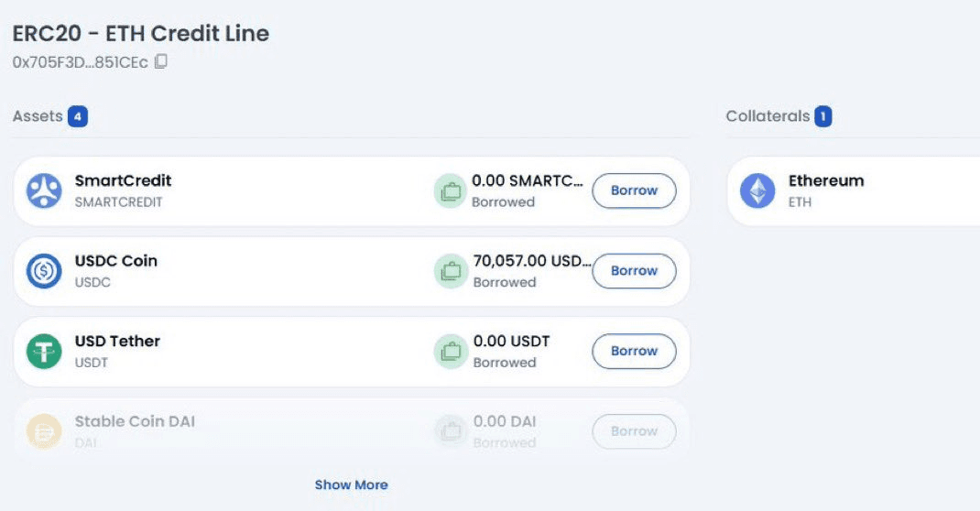Expand the list with Show More
This screenshot has height=511, width=980.
click(x=351, y=484)
